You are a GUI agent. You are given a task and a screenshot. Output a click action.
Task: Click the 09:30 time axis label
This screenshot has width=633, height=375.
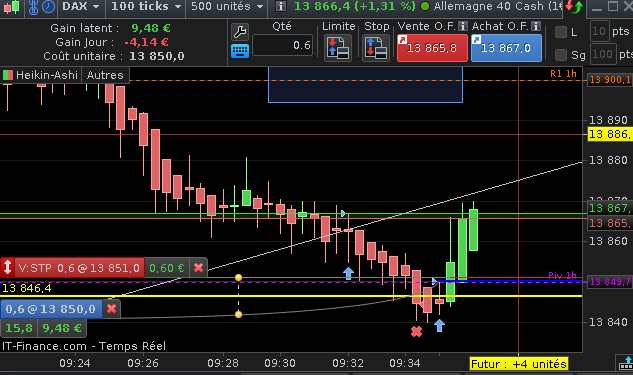[x=280, y=363]
